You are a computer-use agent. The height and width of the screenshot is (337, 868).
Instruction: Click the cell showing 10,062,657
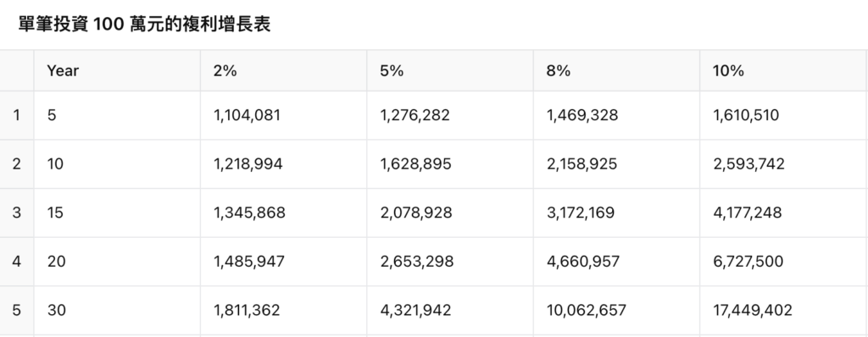coord(617,310)
